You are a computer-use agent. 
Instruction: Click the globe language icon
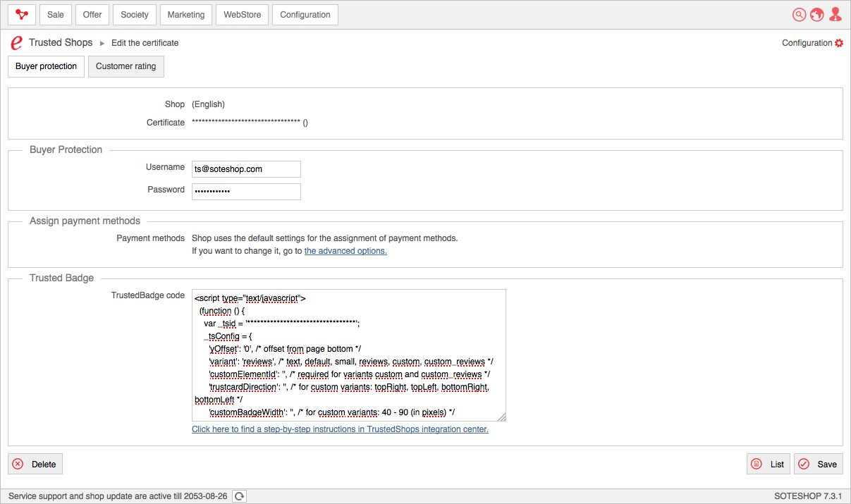817,15
